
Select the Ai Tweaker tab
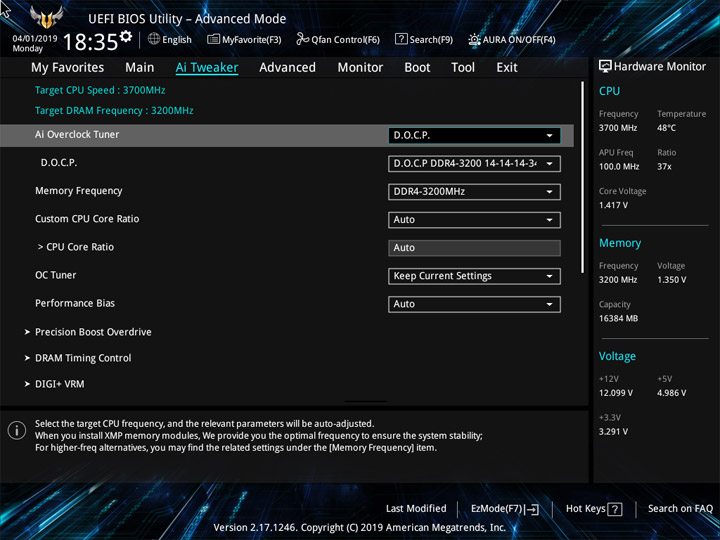[x=207, y=68]
